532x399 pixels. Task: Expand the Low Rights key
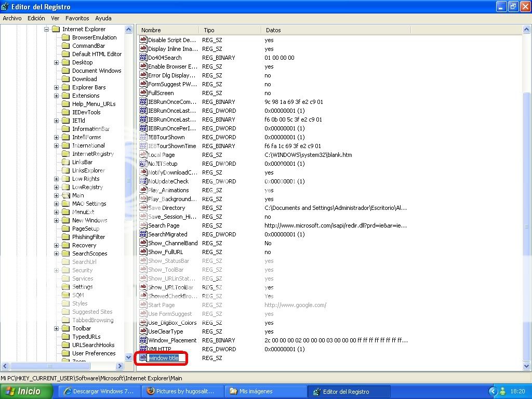click(x=56, y=179)
